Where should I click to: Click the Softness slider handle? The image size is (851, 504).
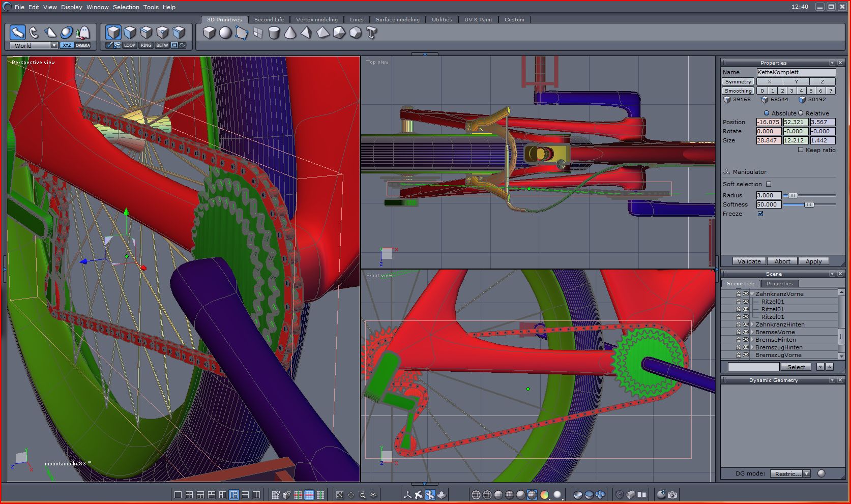[x=809, y=204]
